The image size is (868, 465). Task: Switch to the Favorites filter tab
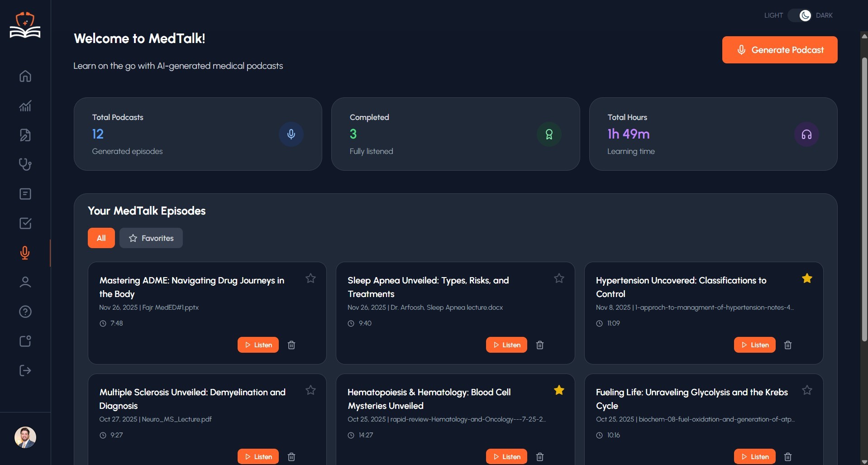151,238
